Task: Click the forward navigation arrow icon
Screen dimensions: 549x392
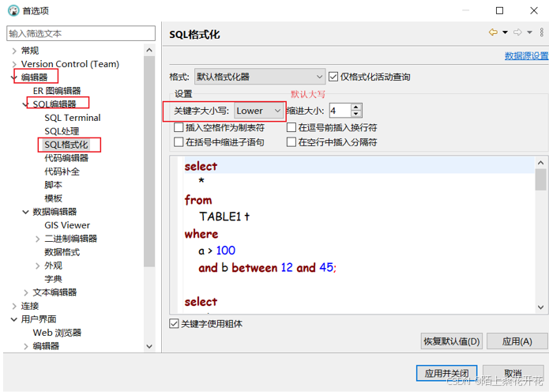Action: 517,32
